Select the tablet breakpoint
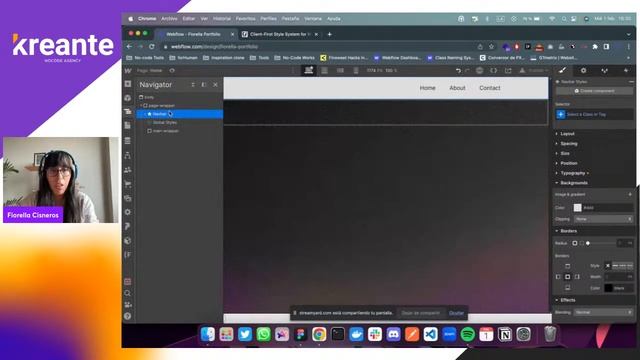 [x=324, y=70]
